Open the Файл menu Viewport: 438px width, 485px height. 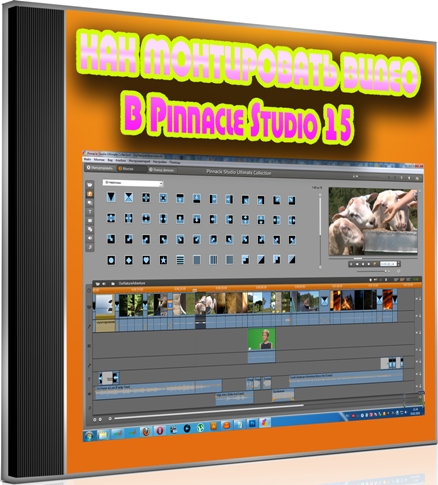click(88, 159)
